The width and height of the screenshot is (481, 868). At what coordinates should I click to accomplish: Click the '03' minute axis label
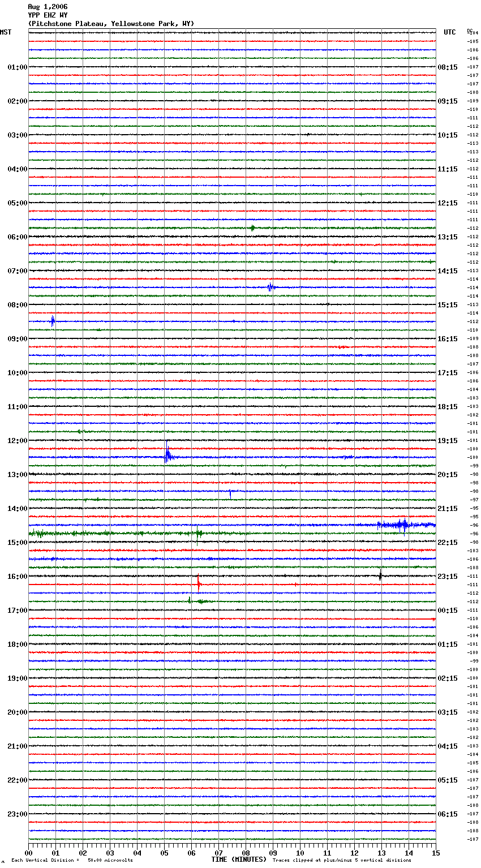point(110,853)
